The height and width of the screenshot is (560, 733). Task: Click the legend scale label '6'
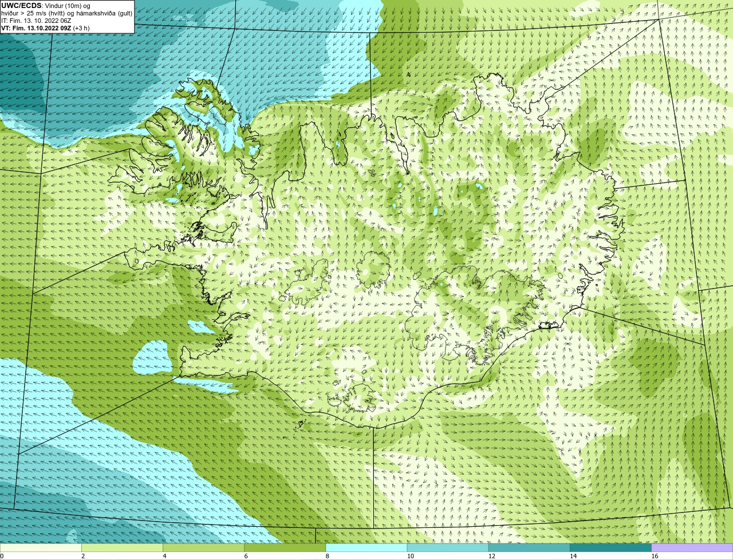(x=246, y=556)
